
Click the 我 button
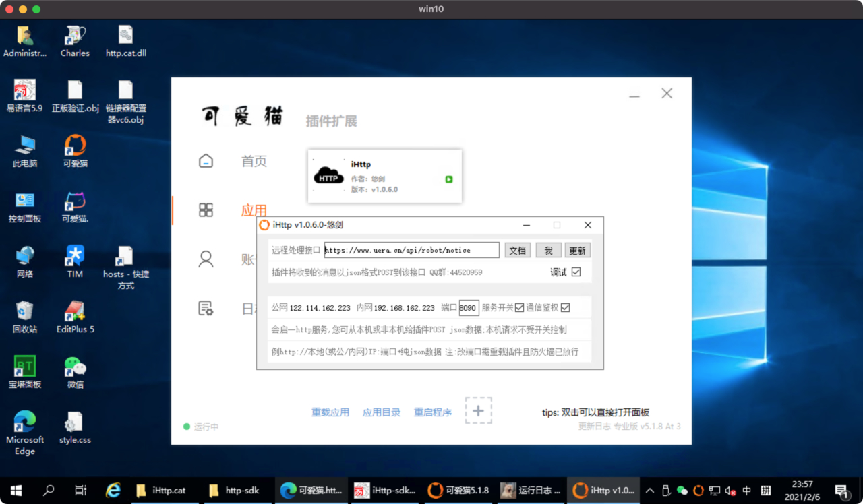549,250
